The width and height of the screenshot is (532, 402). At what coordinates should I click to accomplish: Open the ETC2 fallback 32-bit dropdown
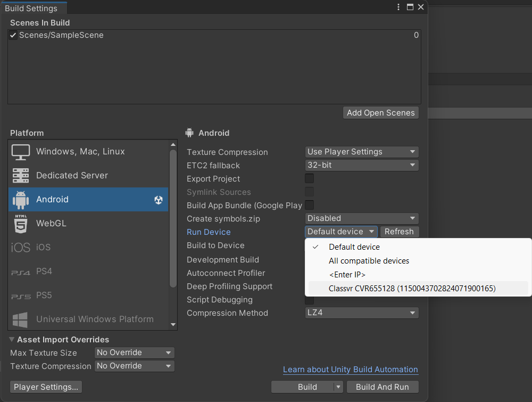click(x=362, y=165)
